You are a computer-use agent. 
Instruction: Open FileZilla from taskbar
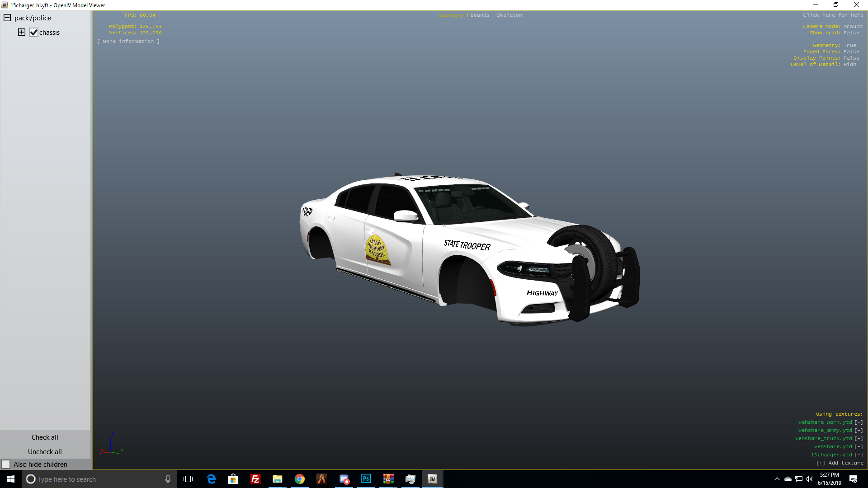pyautogui.click(x=255, y=479)
